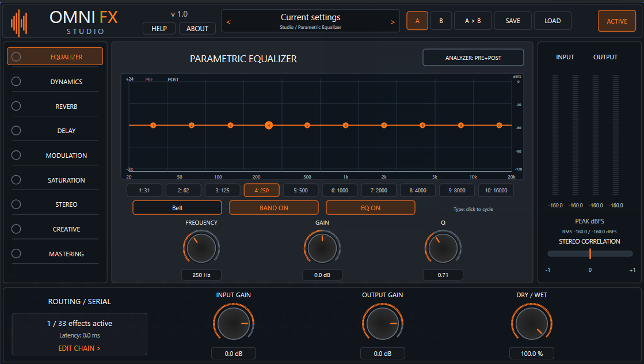
Task: Click the SAVE preset button
Action: click(x=513, y=21)
